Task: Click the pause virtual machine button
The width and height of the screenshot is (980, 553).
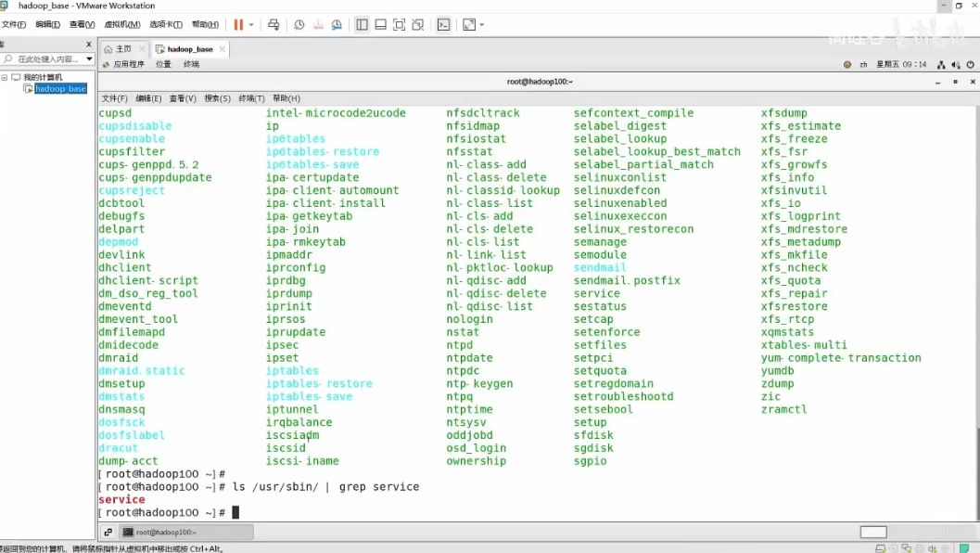Action: click(x=238, y=24)
